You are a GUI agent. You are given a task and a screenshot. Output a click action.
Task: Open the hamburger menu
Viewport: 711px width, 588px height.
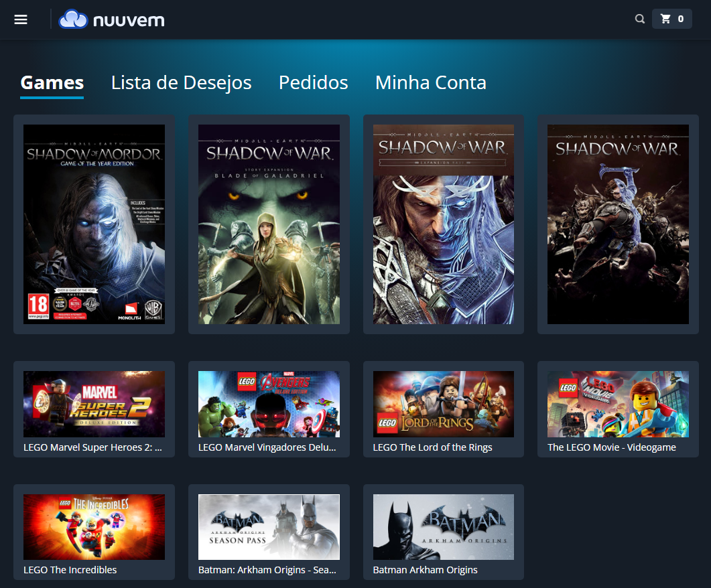[x=21, y=19]
